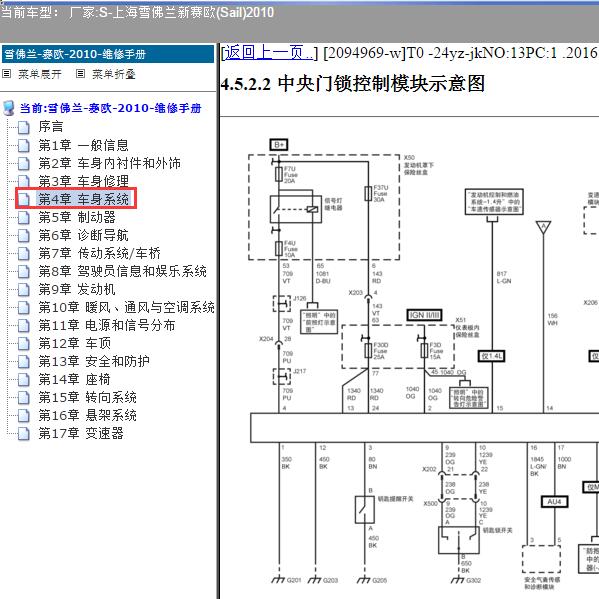Click the page icon next to 第9章
This screenshot has height=599, width=599.
tap(24, 290)
